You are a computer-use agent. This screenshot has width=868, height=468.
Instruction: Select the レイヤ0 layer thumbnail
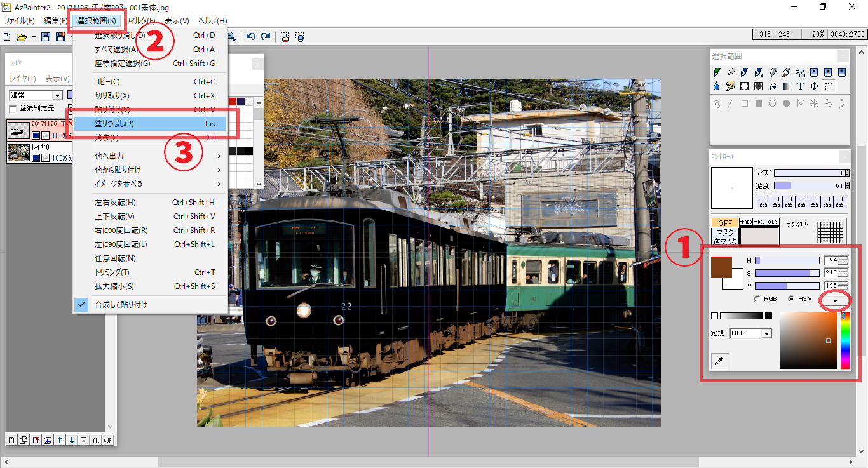(x=18, y=152)
